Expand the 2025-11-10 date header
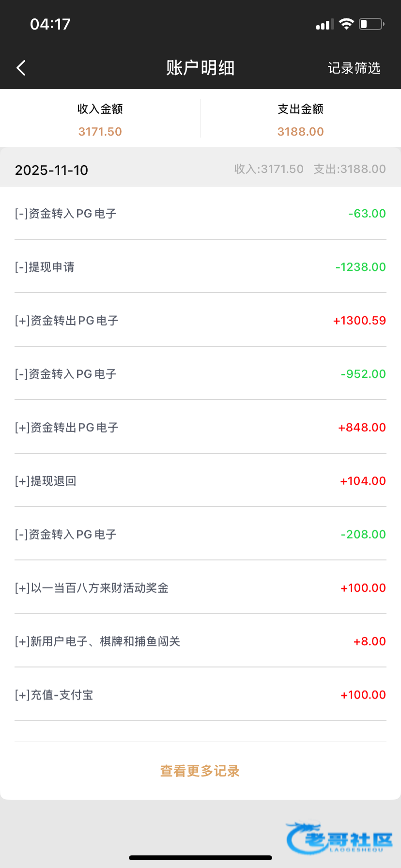Viewport: 401px width, 868px height. coord(200,170)
